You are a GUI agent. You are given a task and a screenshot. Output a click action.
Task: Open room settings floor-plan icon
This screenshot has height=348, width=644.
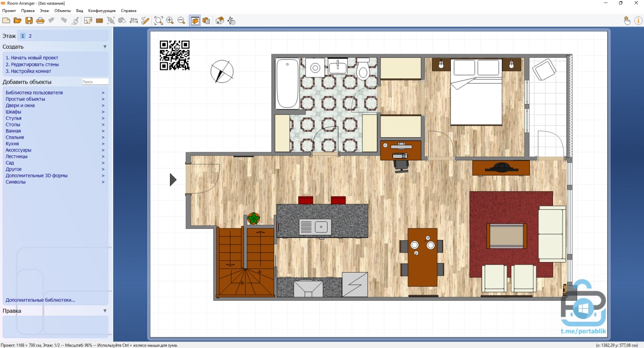pos(88,21)
